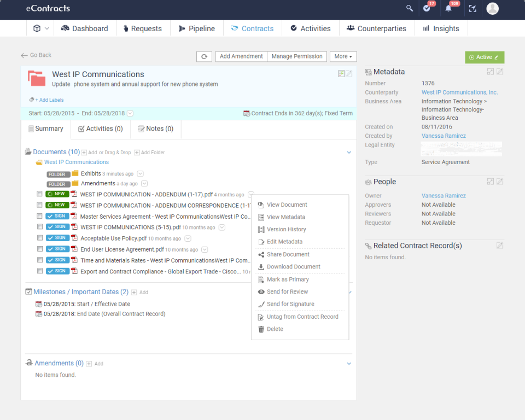Viewport: 525px width, 420px height.
Task: Open the Metadata panel edit pencil icon
Action: coord(499,72)
